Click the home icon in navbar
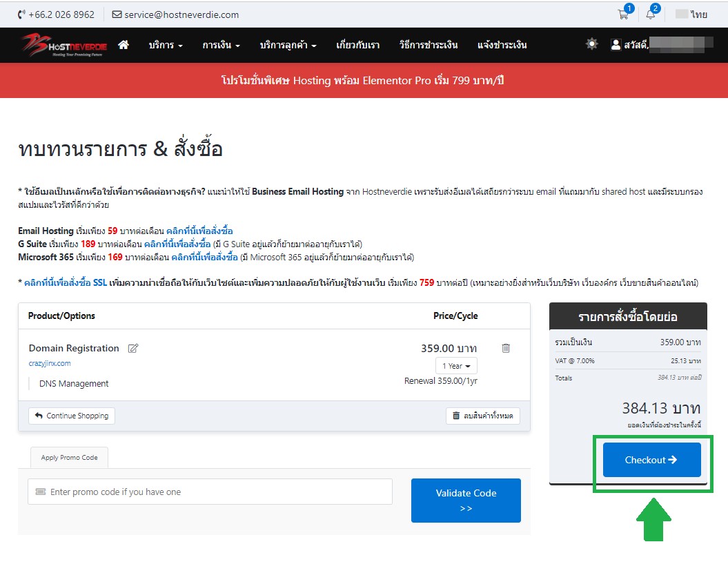728x562 pixels. coord(124,45)
